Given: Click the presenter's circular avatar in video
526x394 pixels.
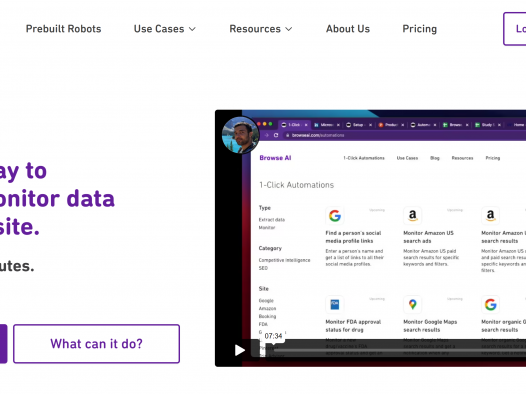Looking at the screenshot, I should coord(240,135).
